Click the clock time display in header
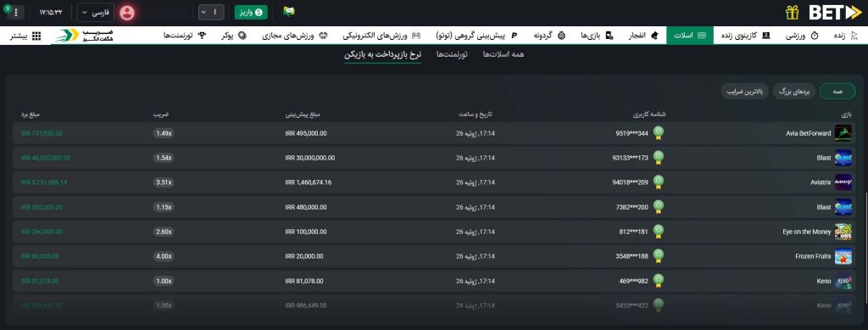This screenshot has height=330, width=868. (x=51, y=12)
